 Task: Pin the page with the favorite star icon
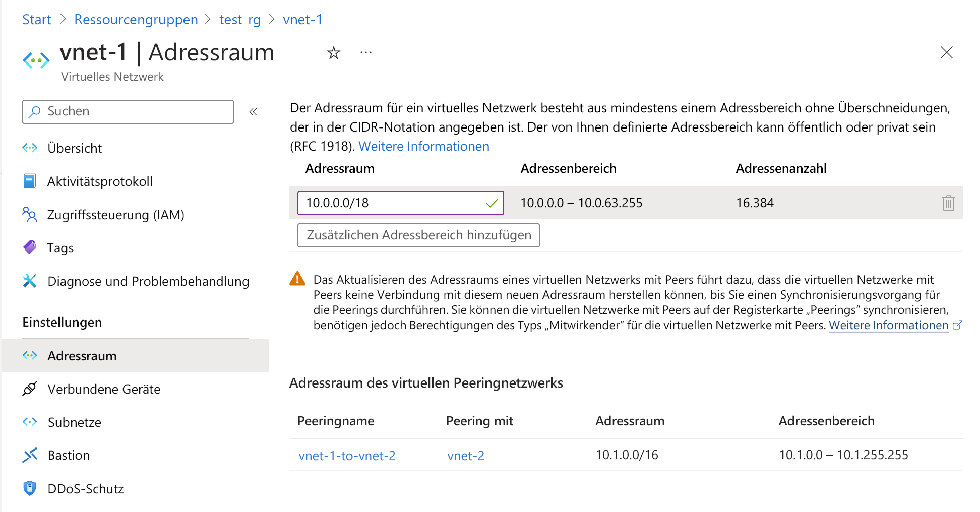[x=334, y=52]
